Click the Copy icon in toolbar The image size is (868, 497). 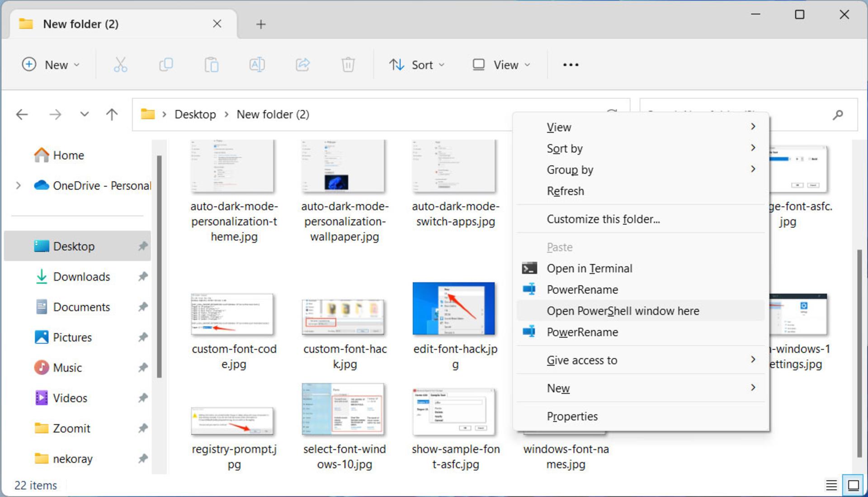pyautogui.click(x=166, y=65)
